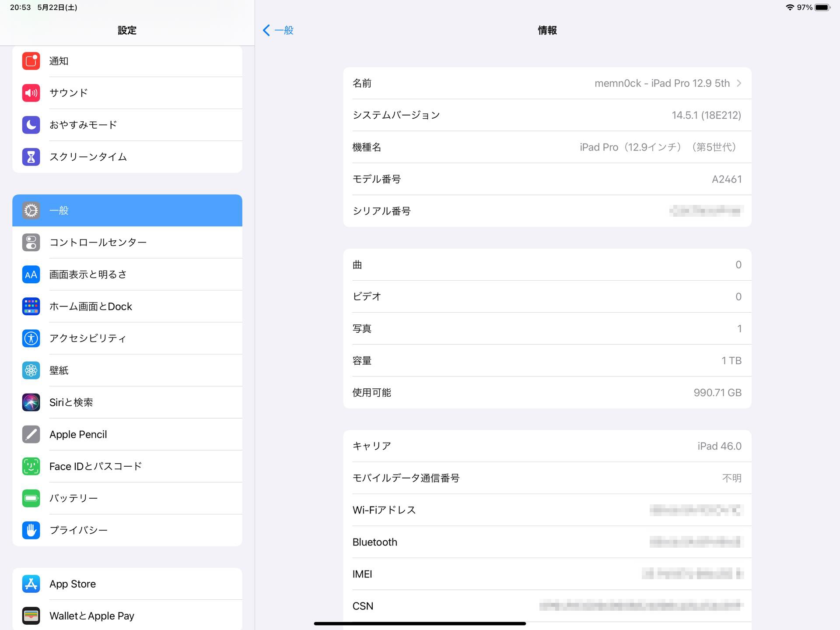The image size is (840, 630).
Task: Expand the 名前 device name chevron
Action: [x=739, y=83]
